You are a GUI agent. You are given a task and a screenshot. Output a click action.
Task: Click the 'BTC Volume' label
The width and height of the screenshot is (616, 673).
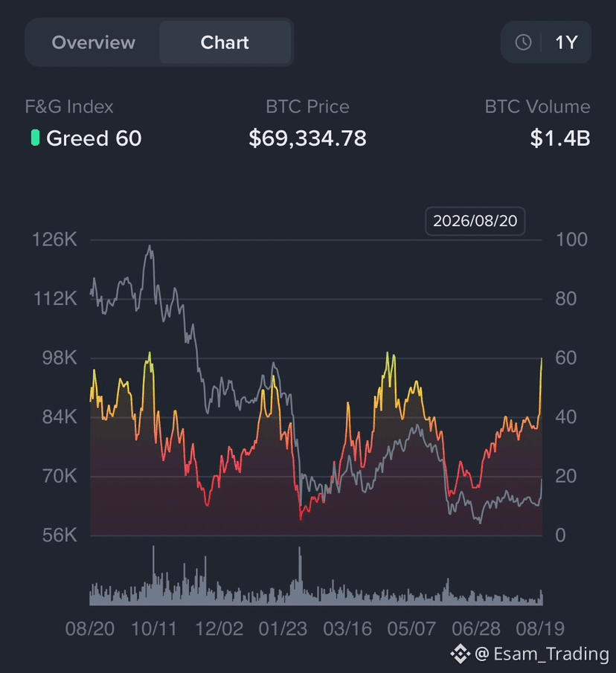point(537,106)
